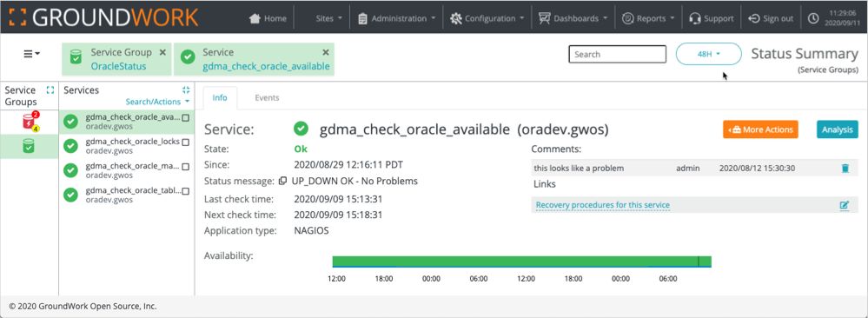Remove the Service Group OracleStatus filter
Image resolution: width=868 pixels, height=318 pixels.
point(162,52)
